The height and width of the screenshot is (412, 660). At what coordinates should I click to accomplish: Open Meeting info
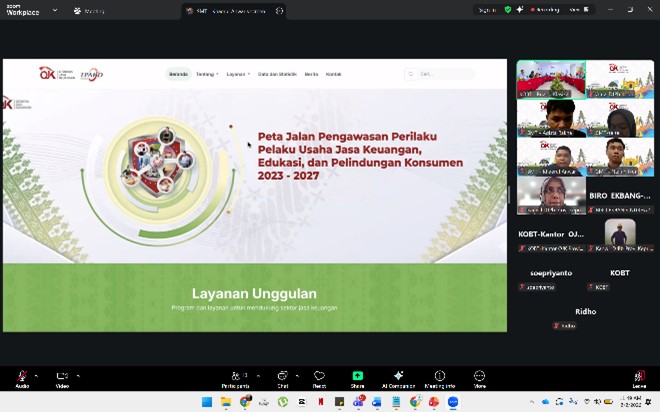click(439, 377)
